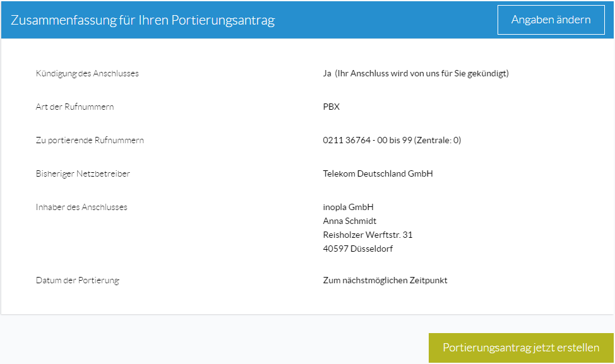Screen dimensions: 615x364
Task: Select Telekom Deutschland GmbH text
Action: click(x=378, y=173)
